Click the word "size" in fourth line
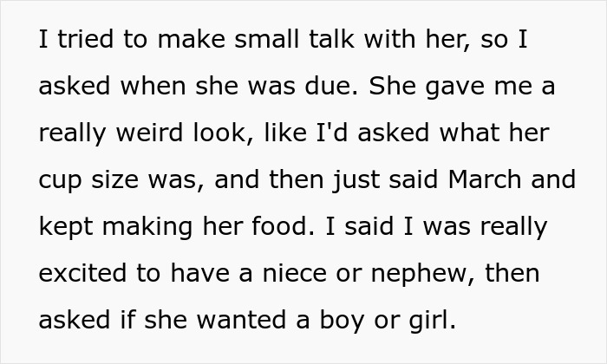Screen dimensions: 607x364 tap(114, 179)
